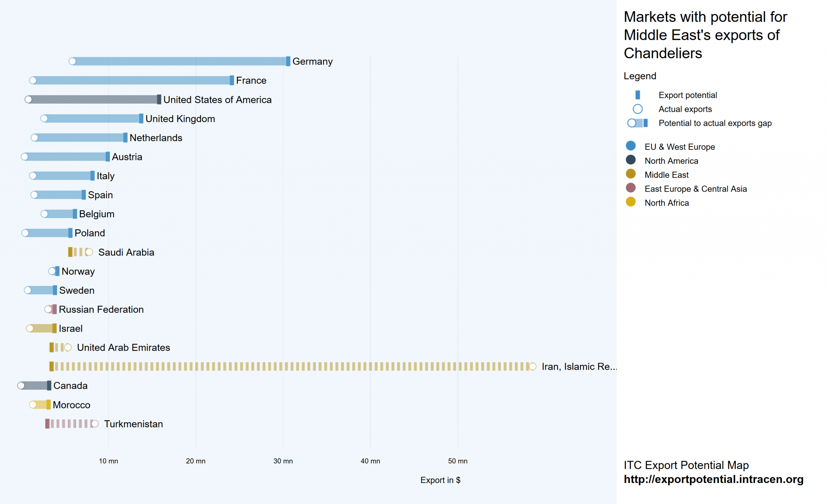Click Saudi Arabia's actual exports circle
The width and height of the screenshot is (827, 504).
pos(89,252)
